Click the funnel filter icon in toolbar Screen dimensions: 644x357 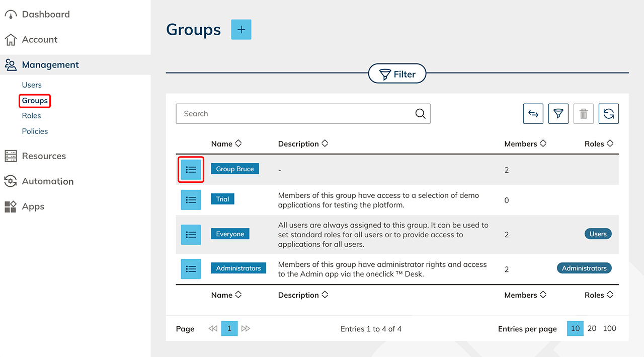pos(558,114)
